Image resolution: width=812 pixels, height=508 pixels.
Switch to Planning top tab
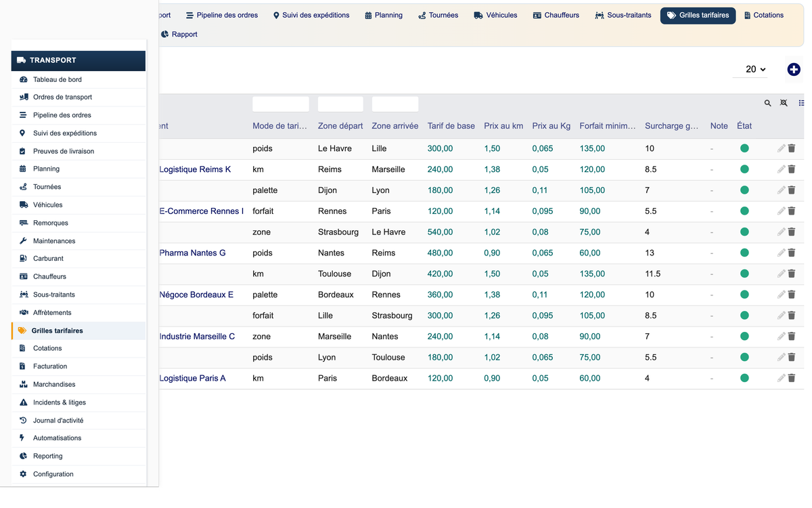384,15
